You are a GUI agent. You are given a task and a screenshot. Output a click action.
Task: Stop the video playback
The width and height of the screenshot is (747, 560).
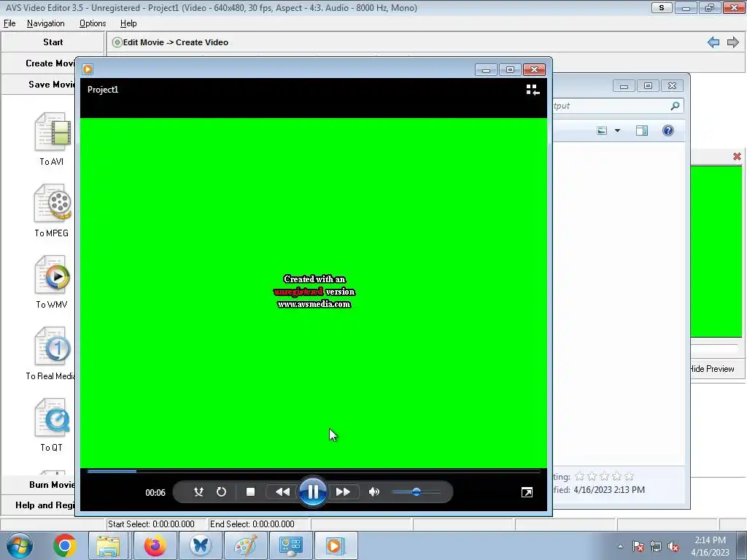[x=251, y=492]
